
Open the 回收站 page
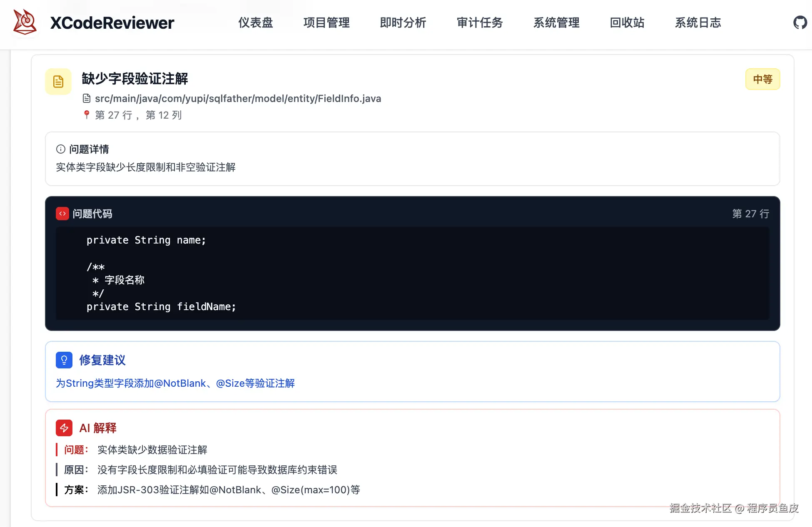coord(627,22)
